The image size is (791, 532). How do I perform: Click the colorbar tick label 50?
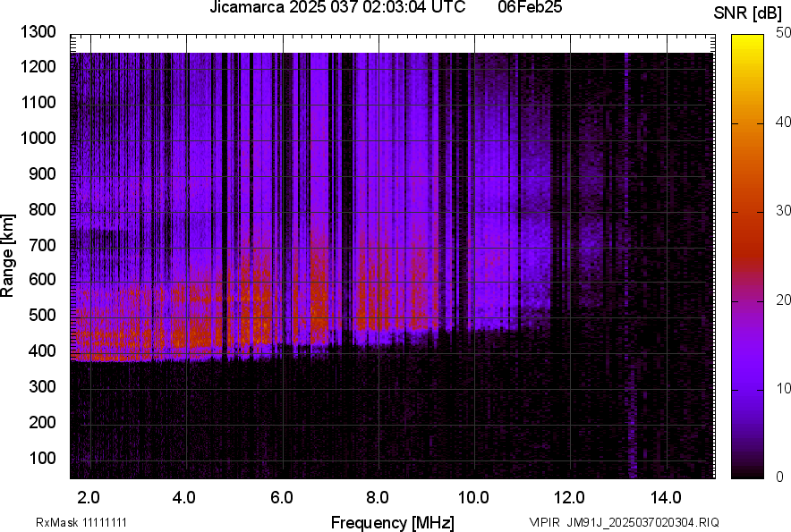click(784, 33)
